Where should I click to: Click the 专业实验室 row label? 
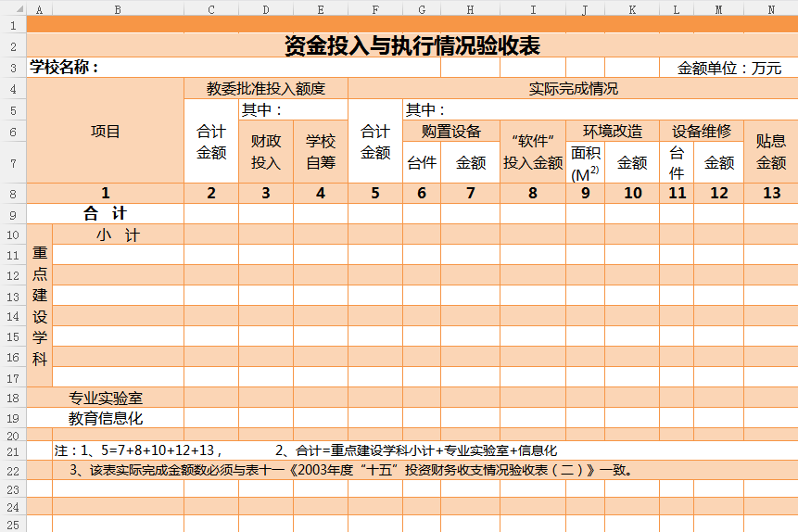pyautogui.click(x=106, y=398)
